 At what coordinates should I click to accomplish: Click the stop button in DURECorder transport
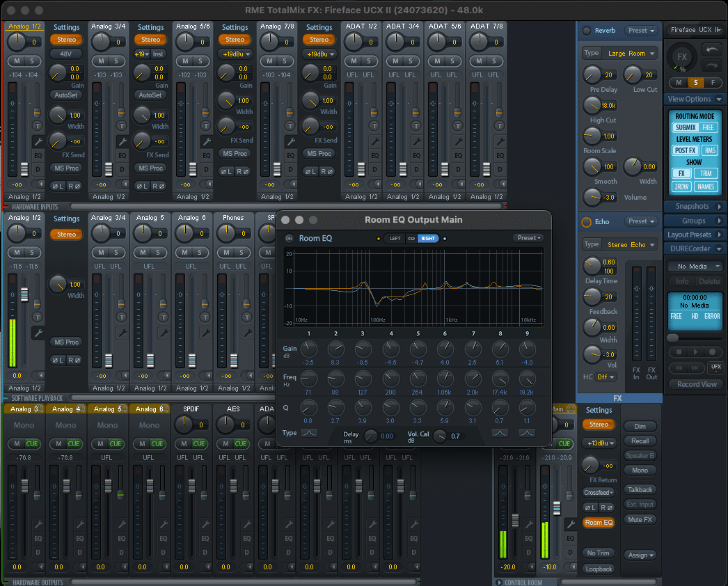coord(679,352)
